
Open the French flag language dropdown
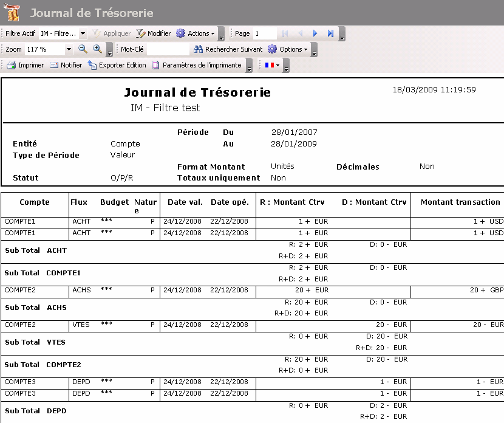(x=272, y=65)
